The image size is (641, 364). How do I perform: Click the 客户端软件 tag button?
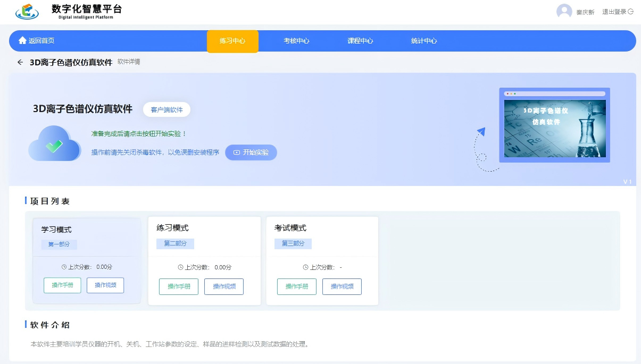167,109
